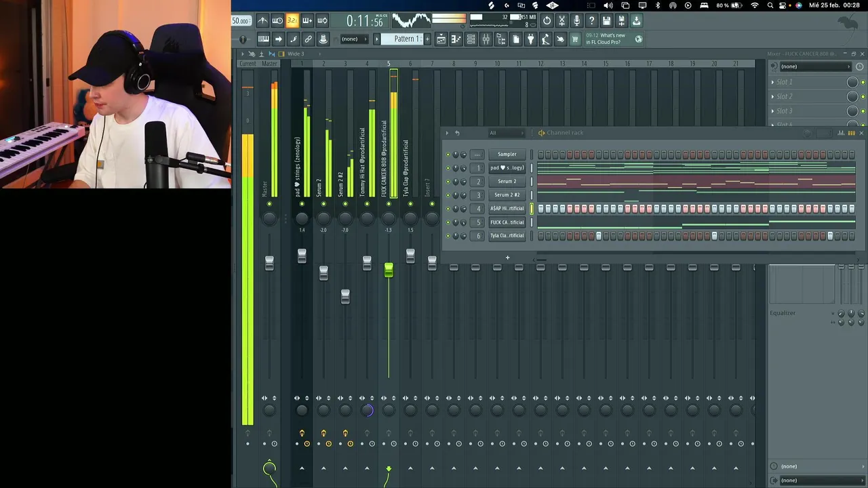Expand Slot 2 effect menu arrow
This screenshot has height=488, width=868.
click(772, 97)
